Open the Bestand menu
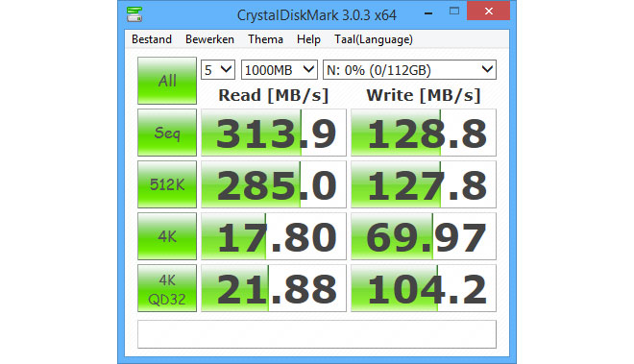Image resolution: width=634 pixels, height=364 pixels. tap(152, 39)
